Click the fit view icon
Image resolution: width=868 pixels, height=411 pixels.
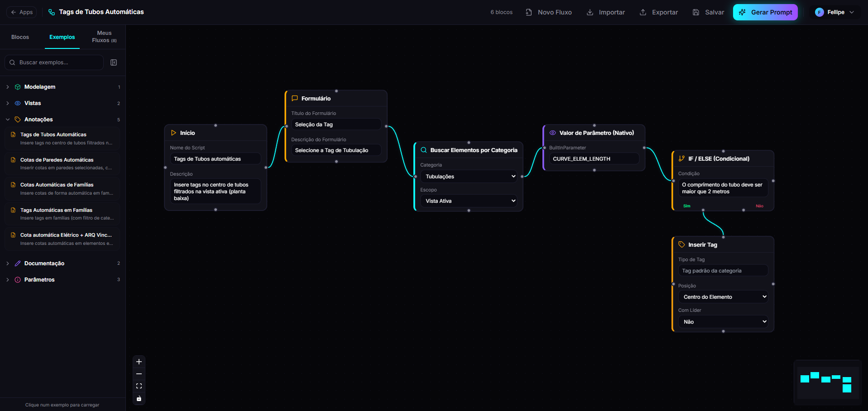coord(139,386)
